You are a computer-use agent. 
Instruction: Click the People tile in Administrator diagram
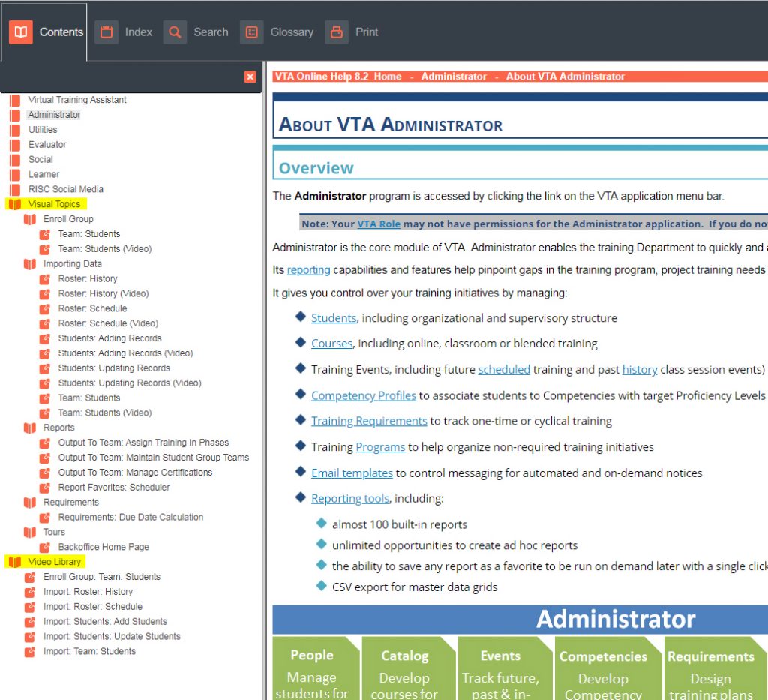312,669
